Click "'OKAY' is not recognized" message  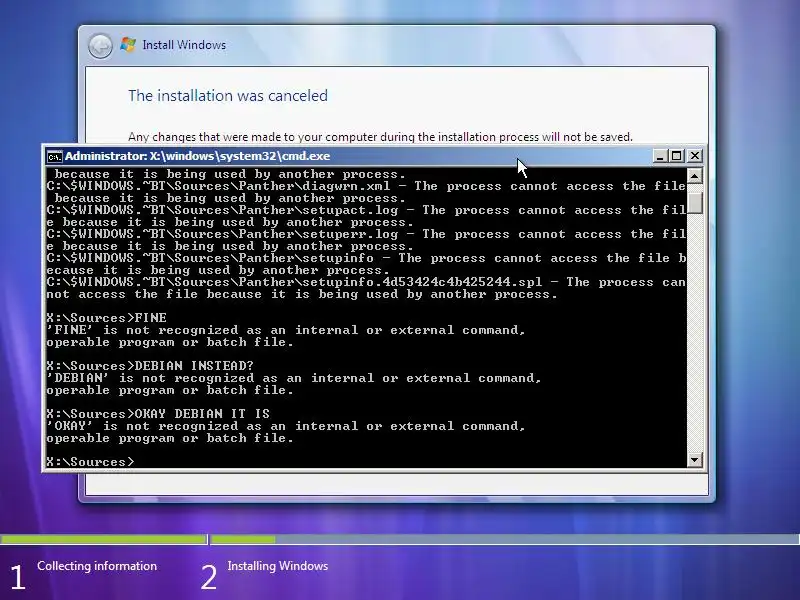point(285,426)
